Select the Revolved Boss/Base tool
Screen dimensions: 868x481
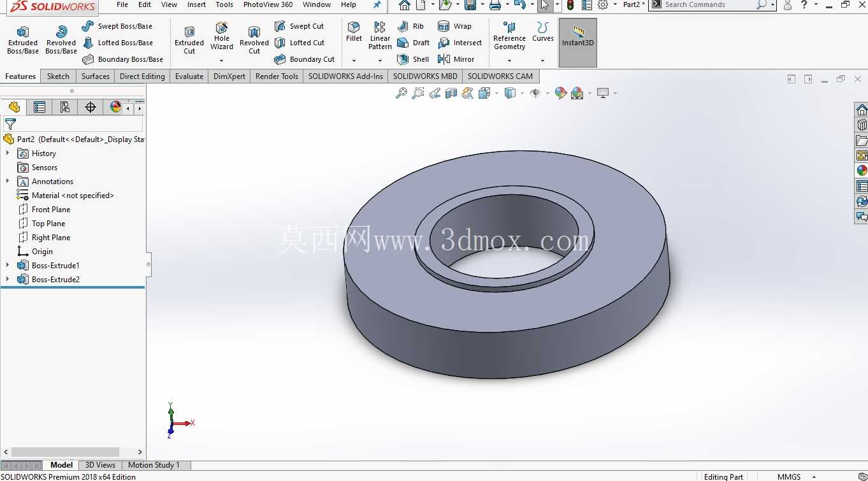[x=61, y=40]
